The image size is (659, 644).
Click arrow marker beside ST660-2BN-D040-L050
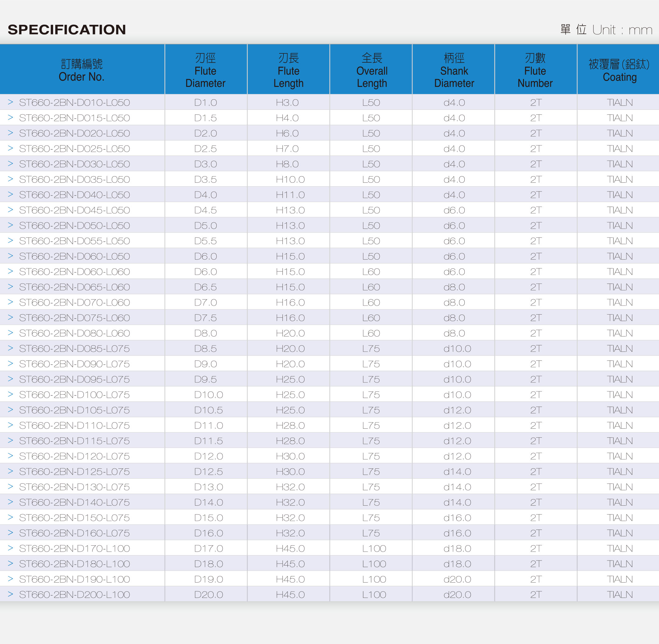11,194
